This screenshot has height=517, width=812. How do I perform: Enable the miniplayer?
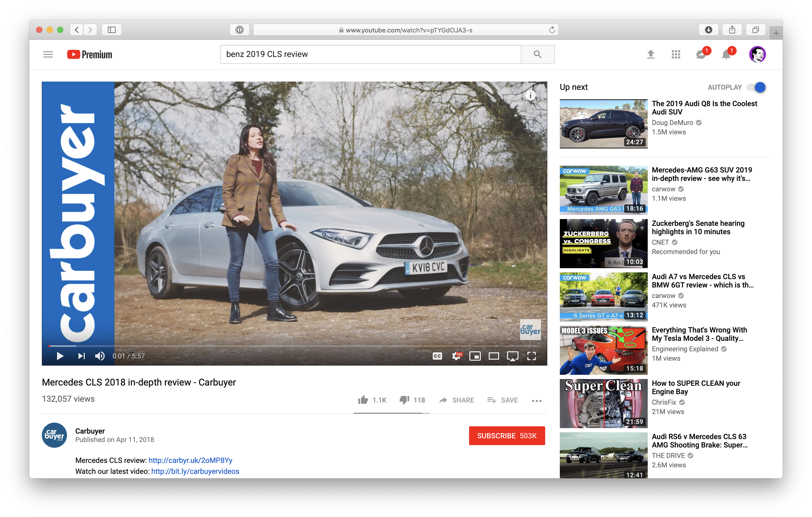475,356
